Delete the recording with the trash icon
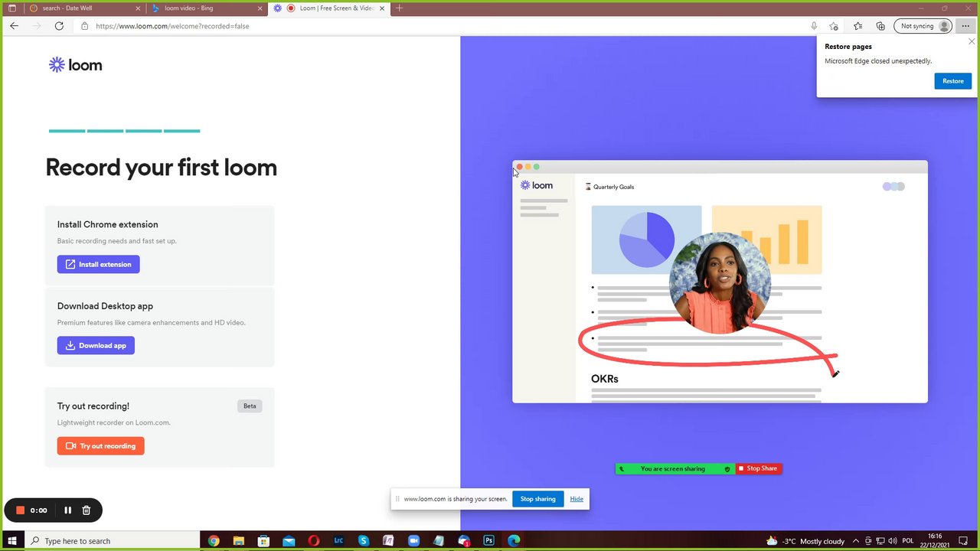 (x=87, y=510)
